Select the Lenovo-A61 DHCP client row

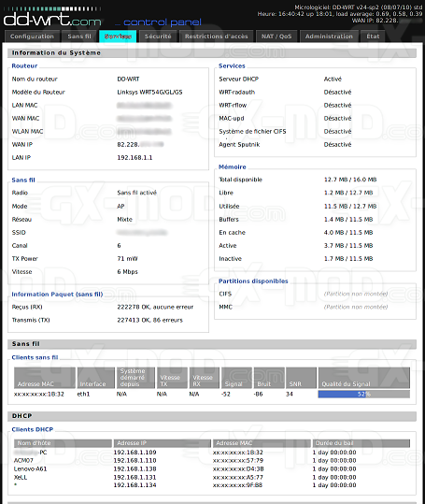212,469
